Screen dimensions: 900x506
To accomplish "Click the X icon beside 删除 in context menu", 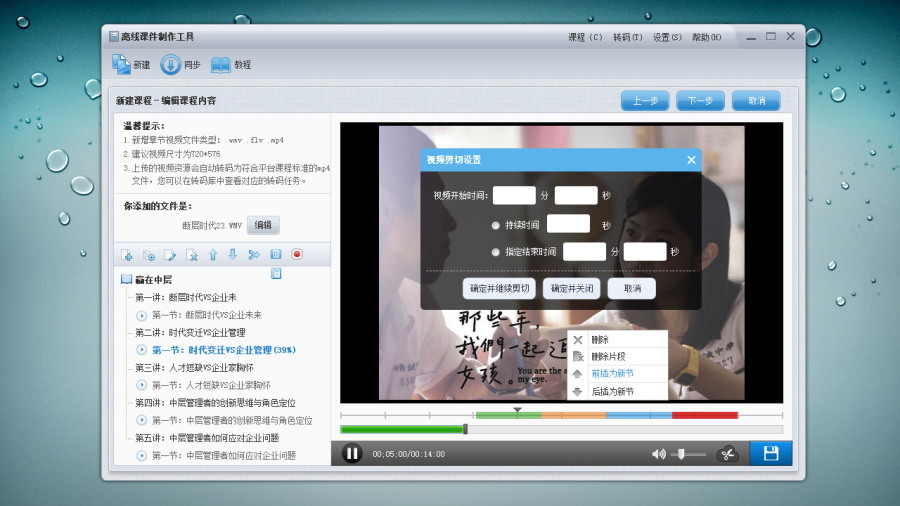I will [578, 340].
